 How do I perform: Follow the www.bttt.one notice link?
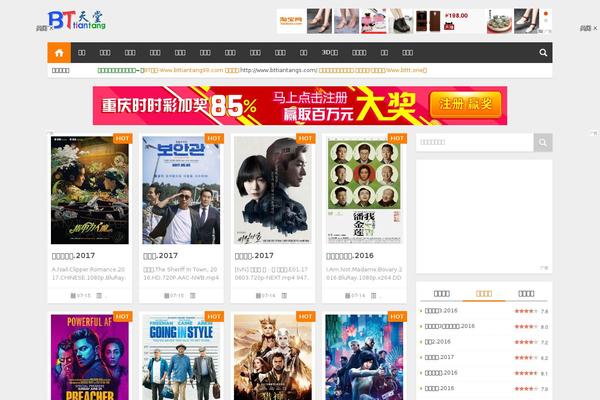pyautogui.click(x=405, y=70)
